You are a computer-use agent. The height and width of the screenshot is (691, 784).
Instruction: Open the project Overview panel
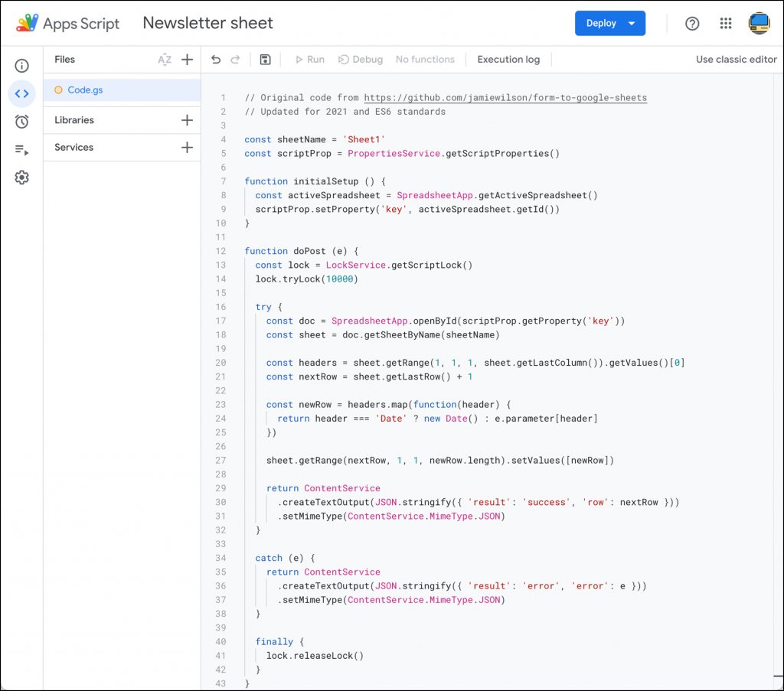[21, 65]
